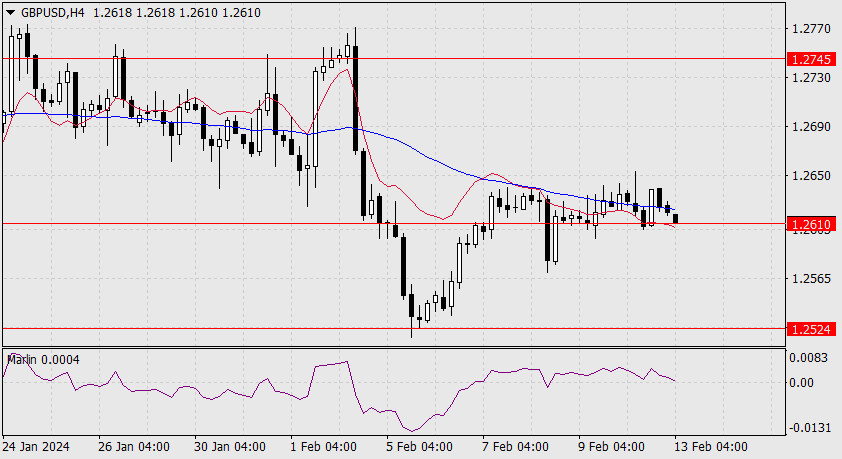This screenshot has height=459, width=842.
Task: Click the 5 Feb 04:00 time label
Action: (x=419, y=447)
